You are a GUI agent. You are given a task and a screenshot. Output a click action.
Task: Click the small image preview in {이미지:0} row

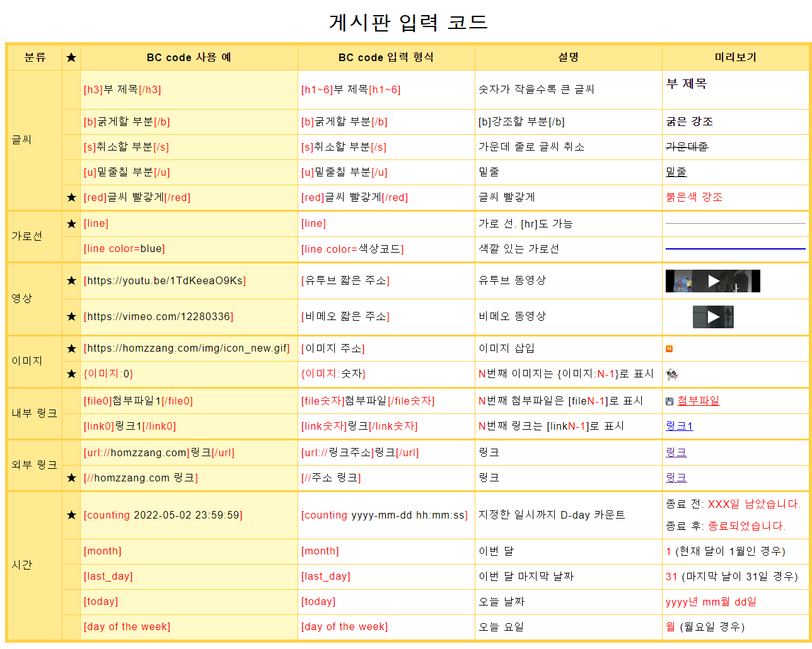pos(672,375)
